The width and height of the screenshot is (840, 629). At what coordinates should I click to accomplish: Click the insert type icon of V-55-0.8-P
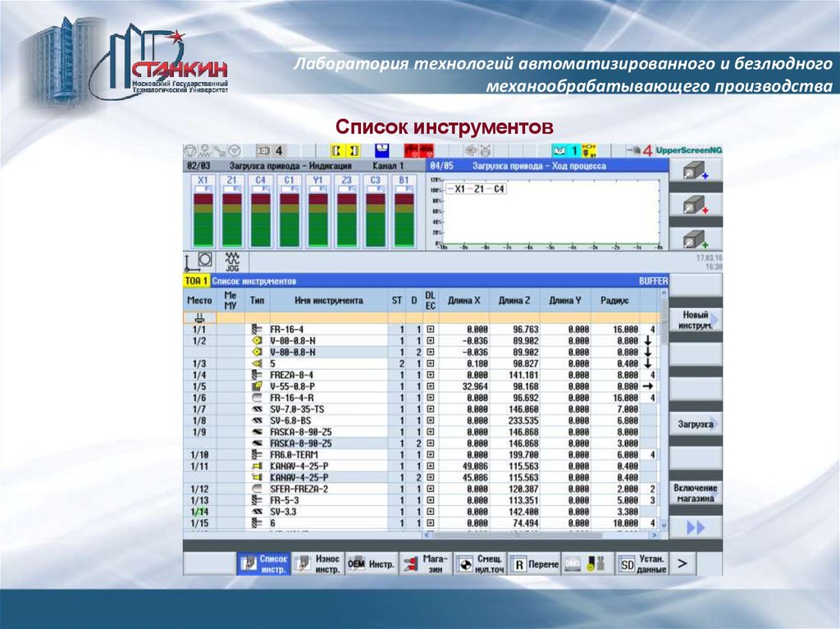point(257,386)
